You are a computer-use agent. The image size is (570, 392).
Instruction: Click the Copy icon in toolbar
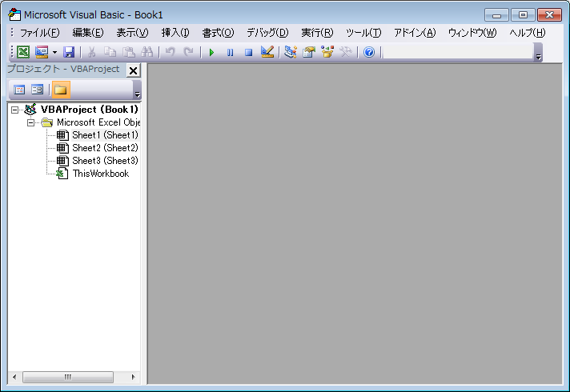(110, 52)
